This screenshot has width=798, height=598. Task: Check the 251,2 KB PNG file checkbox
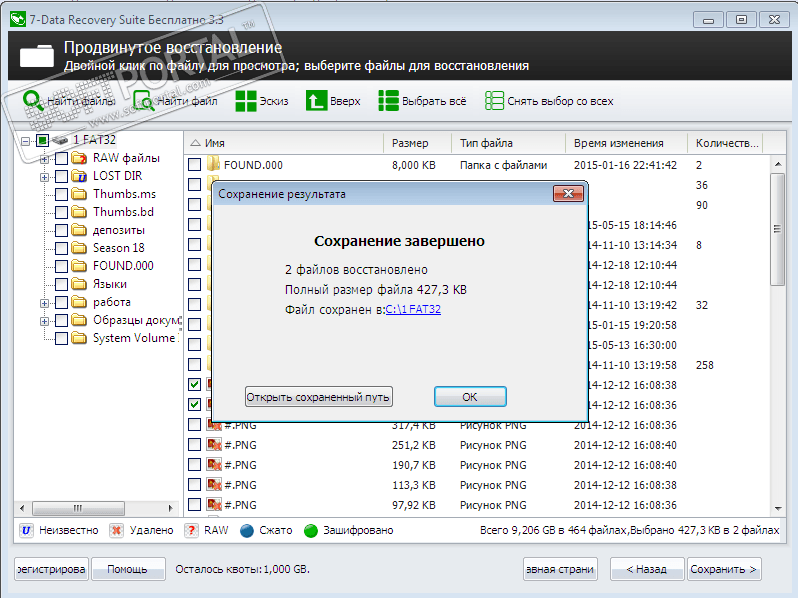[194, 445]
